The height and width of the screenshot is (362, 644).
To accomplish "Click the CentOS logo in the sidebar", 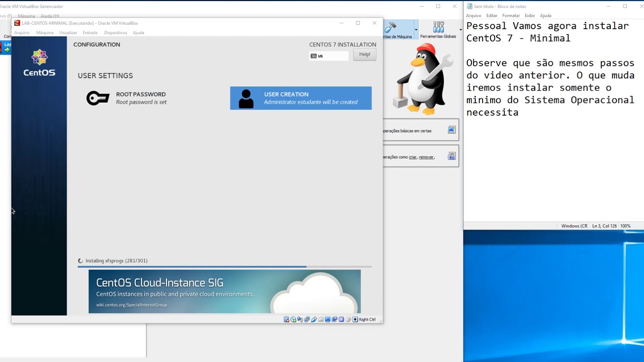I will click(x=39, y=63).
